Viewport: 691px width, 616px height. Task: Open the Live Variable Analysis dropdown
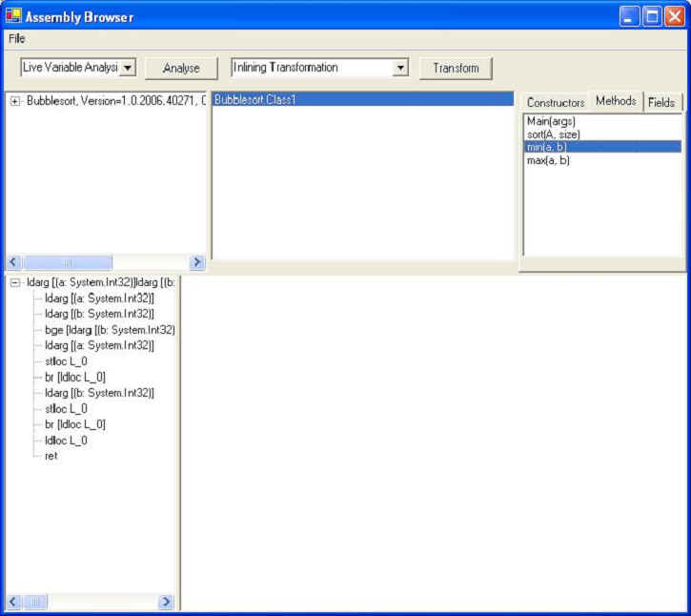pos(129,68)
